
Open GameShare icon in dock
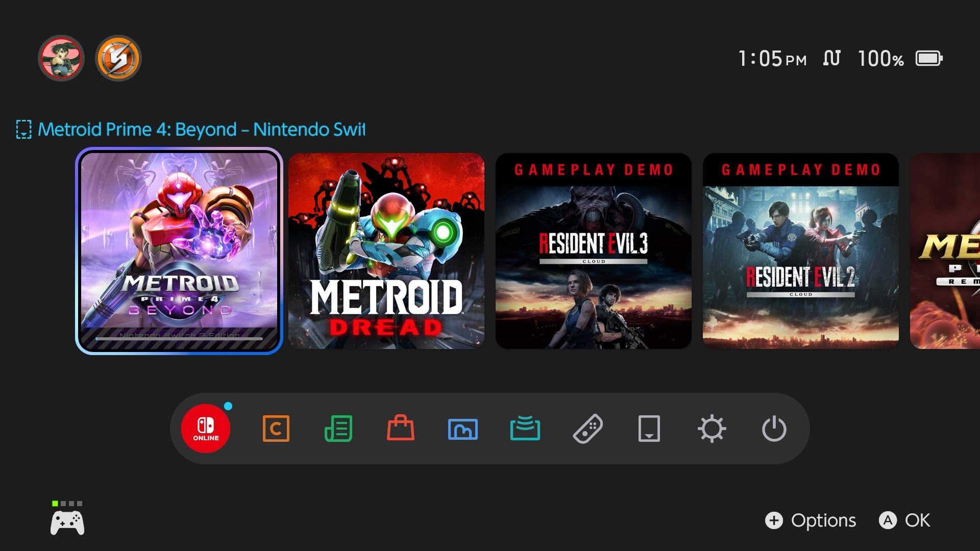525,429
